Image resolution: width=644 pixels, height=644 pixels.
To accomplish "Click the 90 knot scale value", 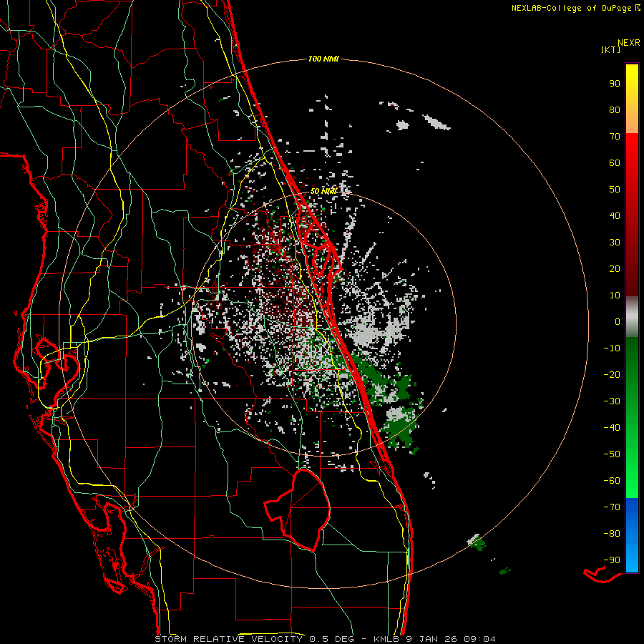I will (x=615, y=84).
